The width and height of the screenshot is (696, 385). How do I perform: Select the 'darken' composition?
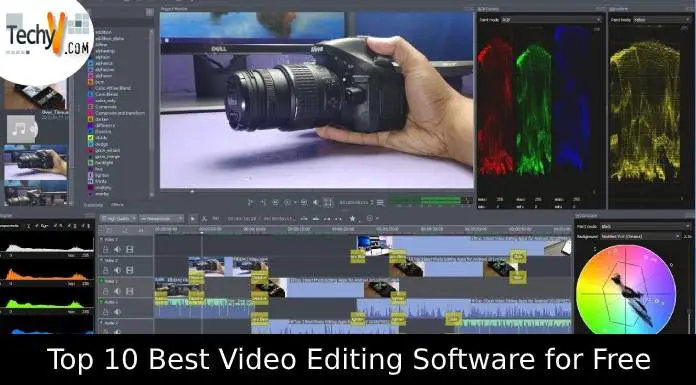pyautogui.click(x=101, y=119)
